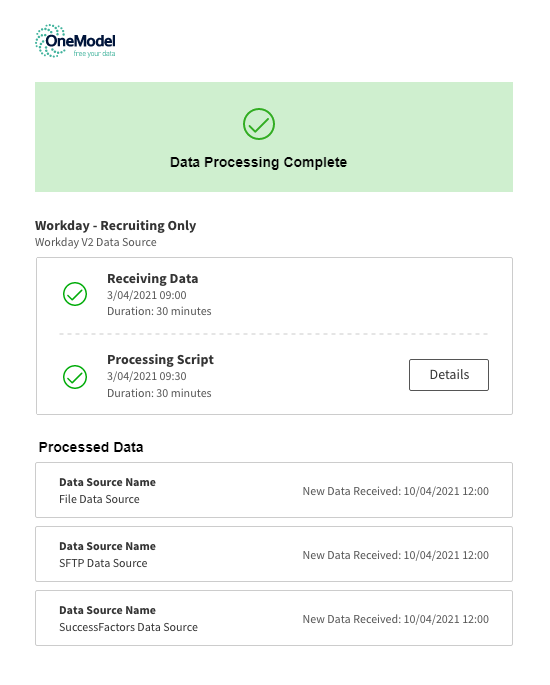The height and width of the screenshot is (685, 550).
Task: Click the Processed Data section heading
Action: point(91,447)
